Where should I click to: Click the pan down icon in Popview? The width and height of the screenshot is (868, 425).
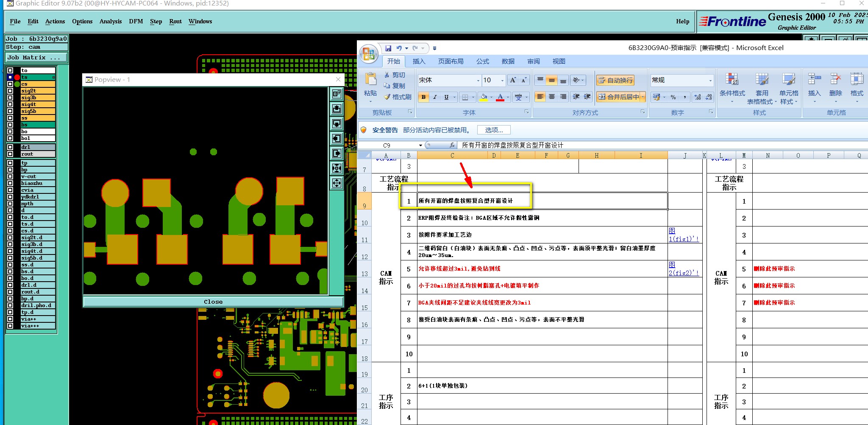(337, 124)
